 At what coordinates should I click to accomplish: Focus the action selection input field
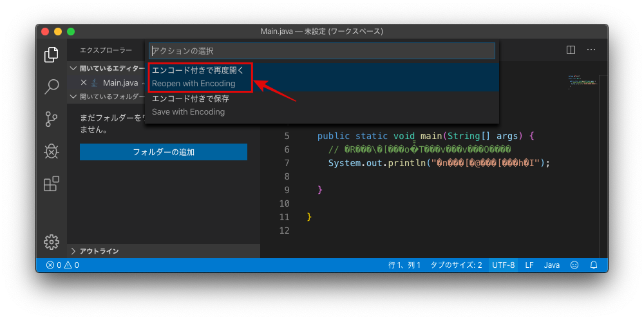tap(322, 51)
